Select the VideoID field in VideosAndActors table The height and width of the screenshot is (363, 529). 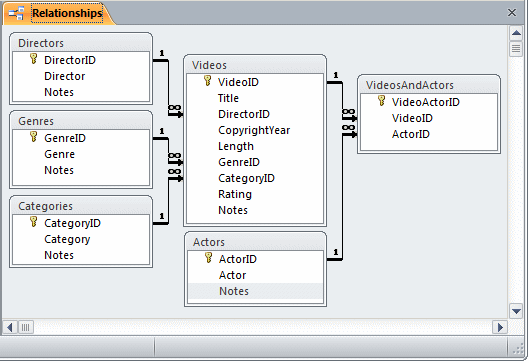click(x=428, y=118)
